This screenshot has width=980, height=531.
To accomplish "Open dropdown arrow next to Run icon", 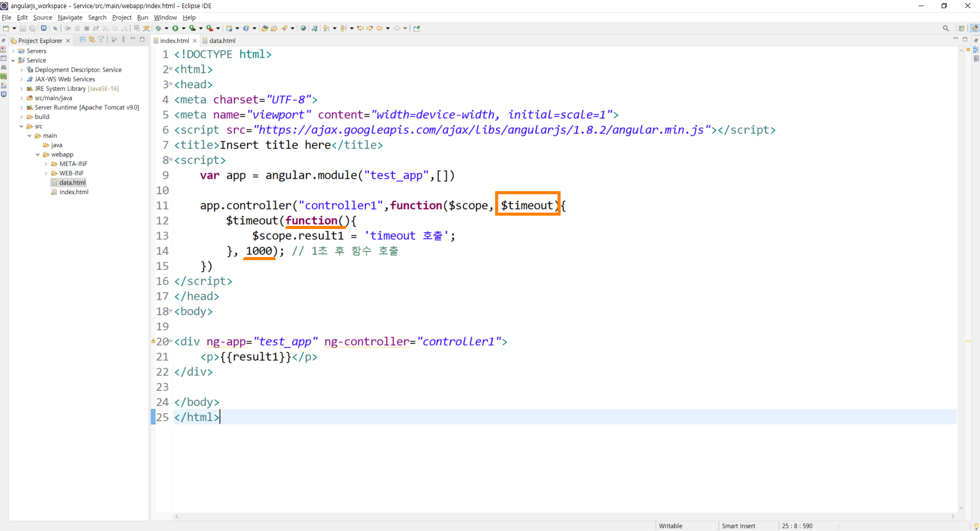I will tap(184, 28).
